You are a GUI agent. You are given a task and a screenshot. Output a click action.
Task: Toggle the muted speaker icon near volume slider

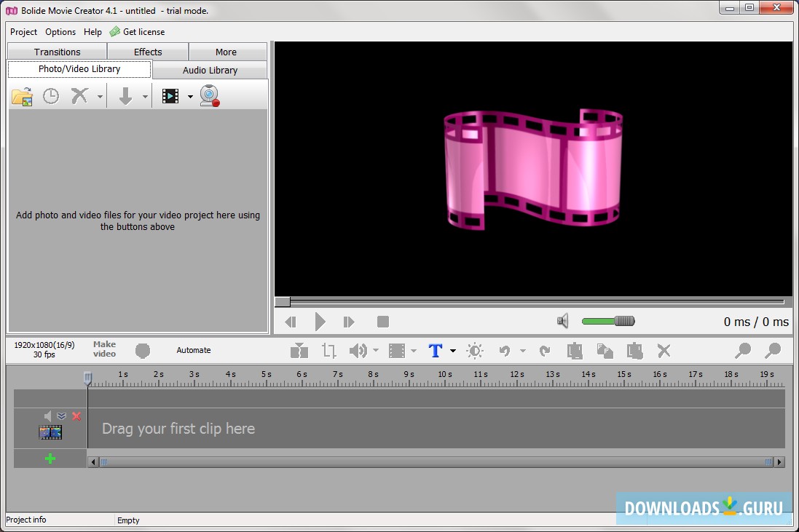coord(562,321)
